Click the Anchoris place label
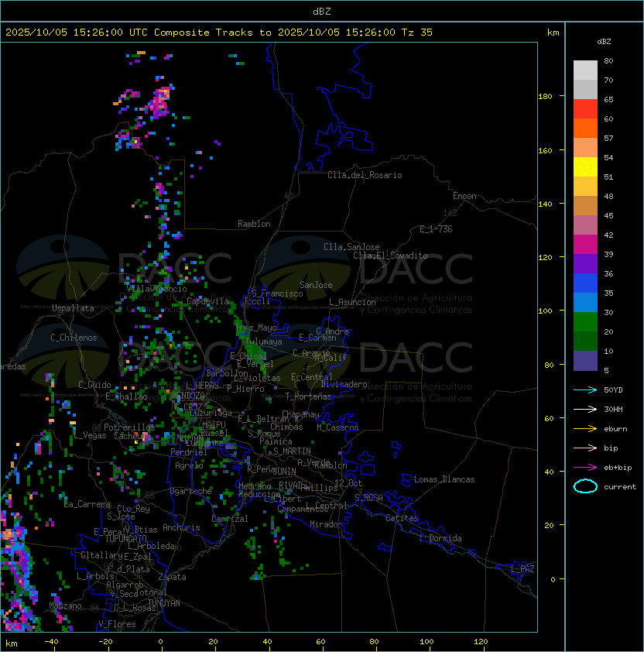The width and height of the screenshot is (644, 652). (181, 527)
